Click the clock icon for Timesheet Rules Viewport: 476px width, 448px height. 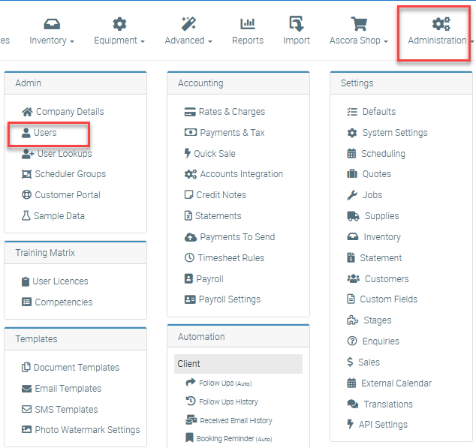(189, 258)
